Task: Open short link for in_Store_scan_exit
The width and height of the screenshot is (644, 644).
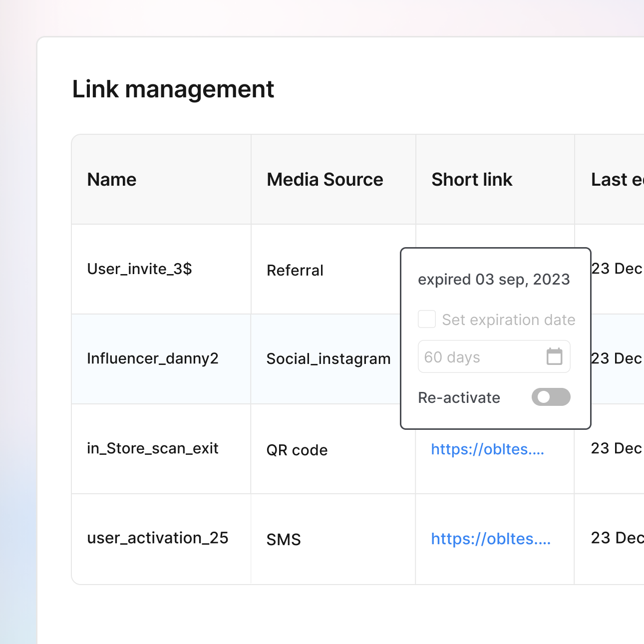Action: (x=487, y=449)
